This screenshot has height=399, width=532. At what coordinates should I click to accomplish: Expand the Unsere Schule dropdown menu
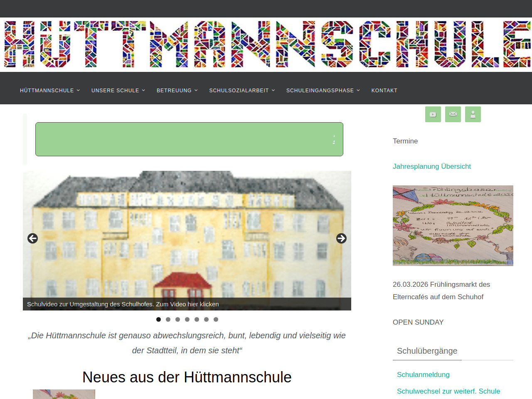118,91
